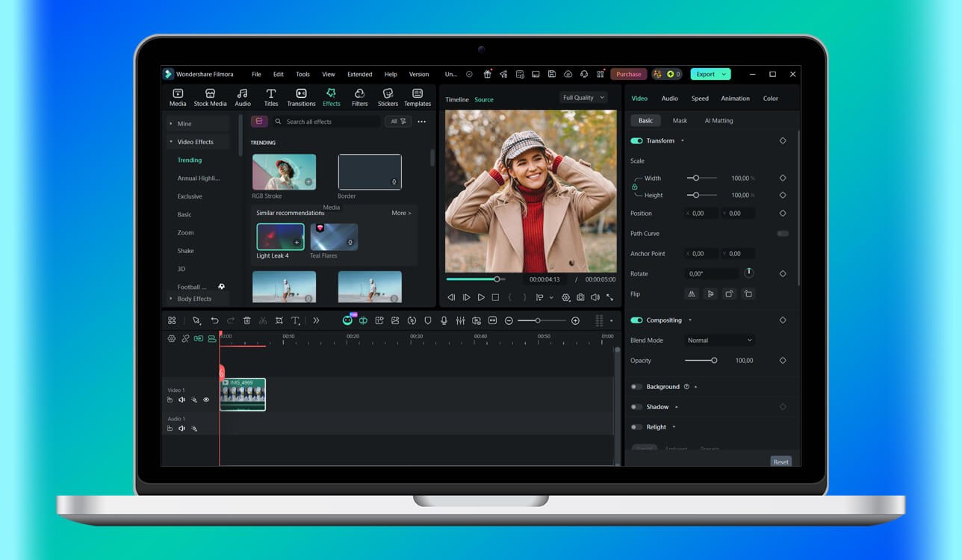Click the flip vertical icon
The image size is (962, 560).
[x=710, y=294]
